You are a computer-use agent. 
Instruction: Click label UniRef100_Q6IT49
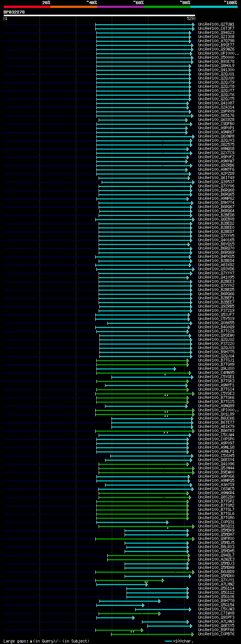(x=216, y=178)
